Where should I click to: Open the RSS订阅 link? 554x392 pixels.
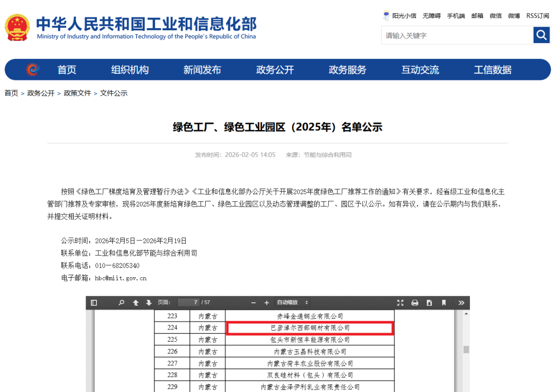[538, 16]
